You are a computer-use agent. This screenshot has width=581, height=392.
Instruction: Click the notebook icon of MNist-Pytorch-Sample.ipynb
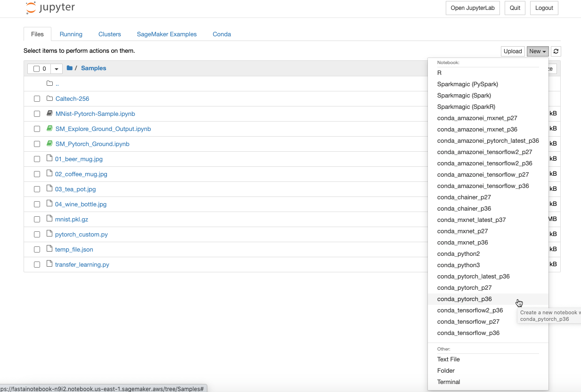point(49,114)
